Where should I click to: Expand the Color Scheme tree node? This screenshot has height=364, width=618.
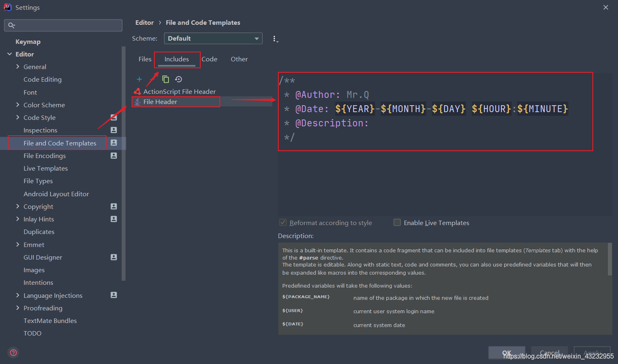pos(17,105)
